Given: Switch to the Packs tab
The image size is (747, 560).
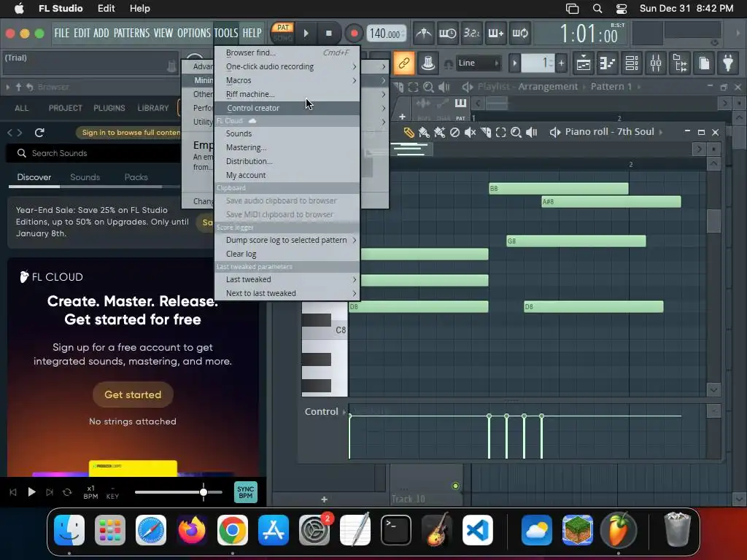Looking at the screenshot, I should (x=136, y=177).
